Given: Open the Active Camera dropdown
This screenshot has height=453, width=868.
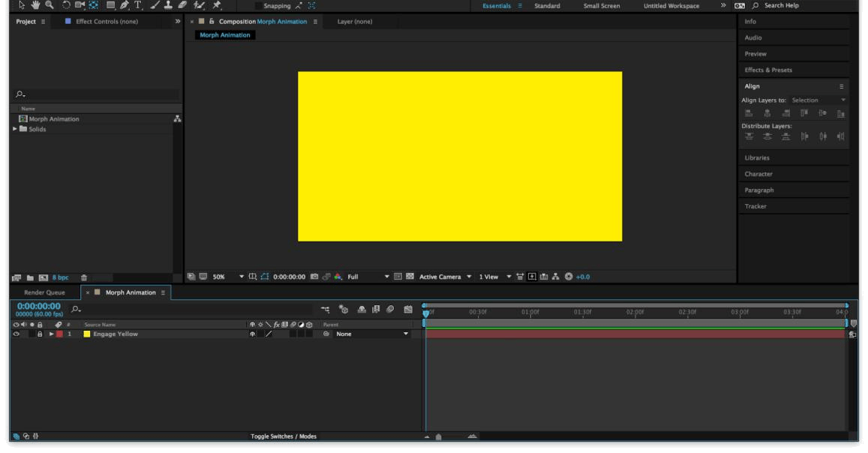Looking at the screenshot, I should pyautogui.click(x=445, y=277).
